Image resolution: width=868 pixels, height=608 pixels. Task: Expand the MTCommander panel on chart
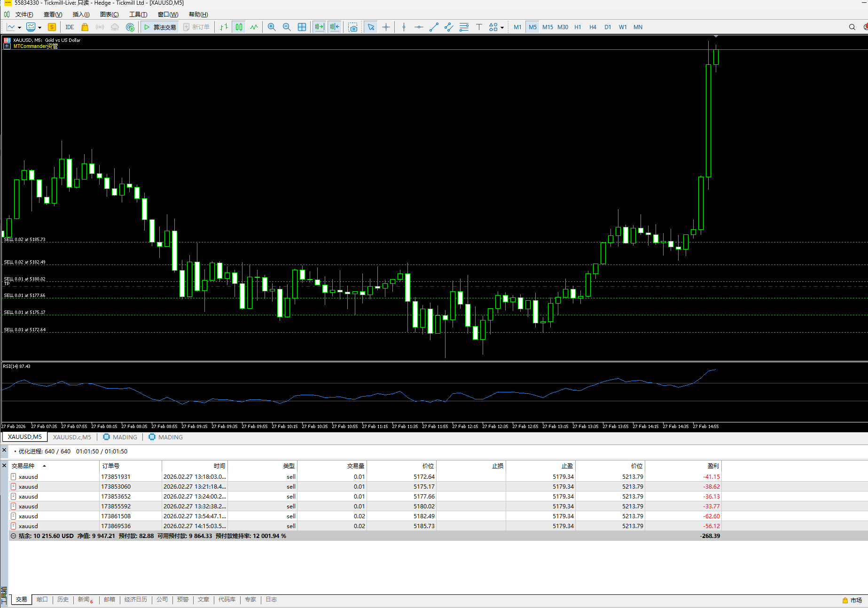tap(7, 47)
